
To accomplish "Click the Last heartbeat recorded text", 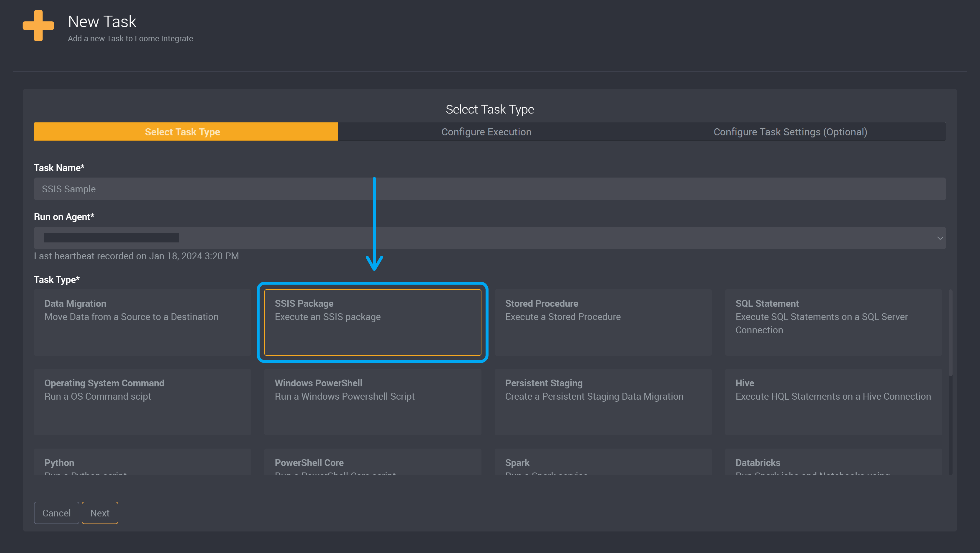I will pyautogui.click(x=136, y=256).
